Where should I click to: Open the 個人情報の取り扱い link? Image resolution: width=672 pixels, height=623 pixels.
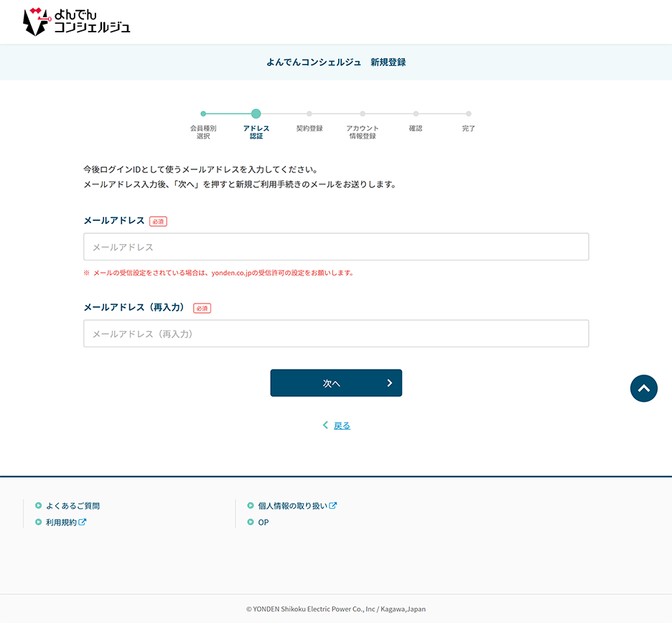pos(293,505)
